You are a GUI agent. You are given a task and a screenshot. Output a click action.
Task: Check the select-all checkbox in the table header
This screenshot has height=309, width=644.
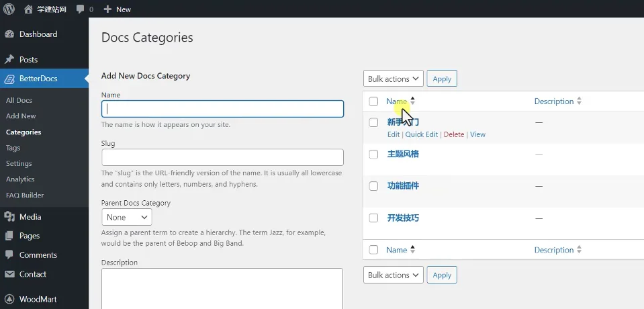[x=373, y=101]
